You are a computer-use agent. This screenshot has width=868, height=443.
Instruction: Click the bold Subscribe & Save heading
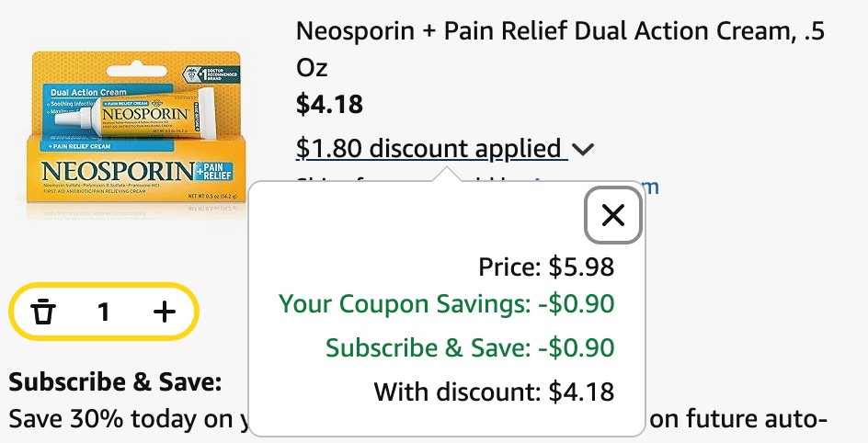pyautogui.click(x=115, y=381)
